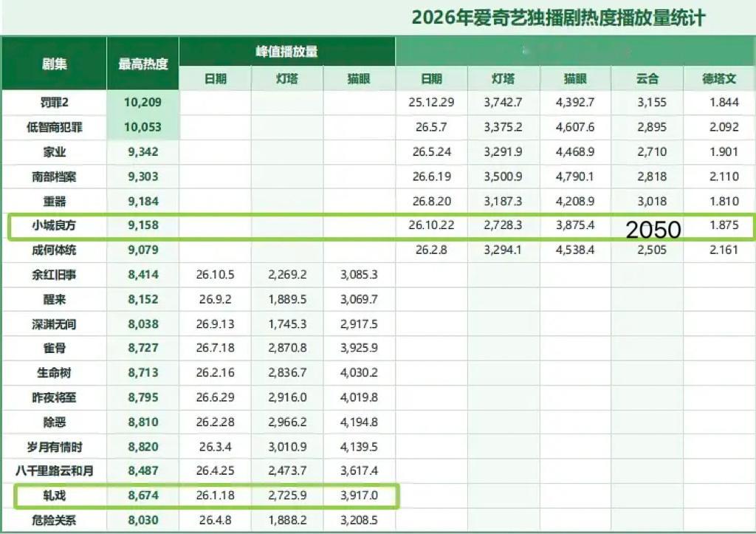Select the value 1,888.2
Screen dimensions: 756x534
[287, 520]
